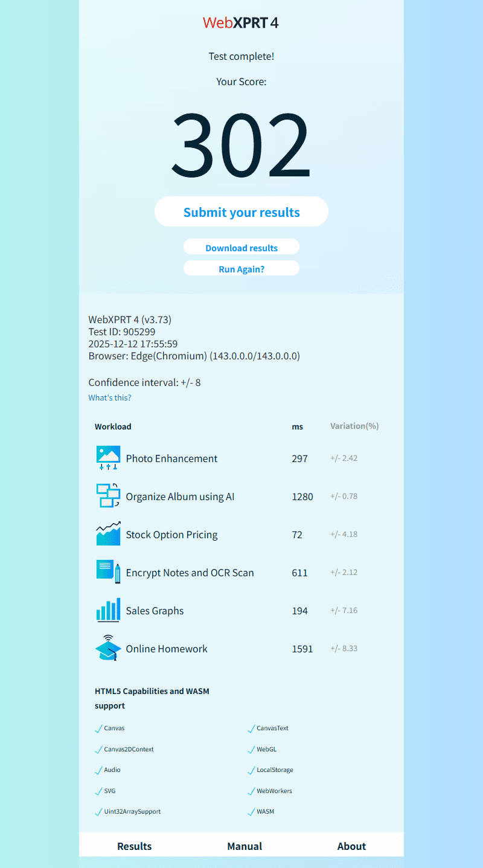The width and height of the screenshot is (483, 868).
Task: Open the Results tab
Action: pyautogui.click(x=134, y=846)
